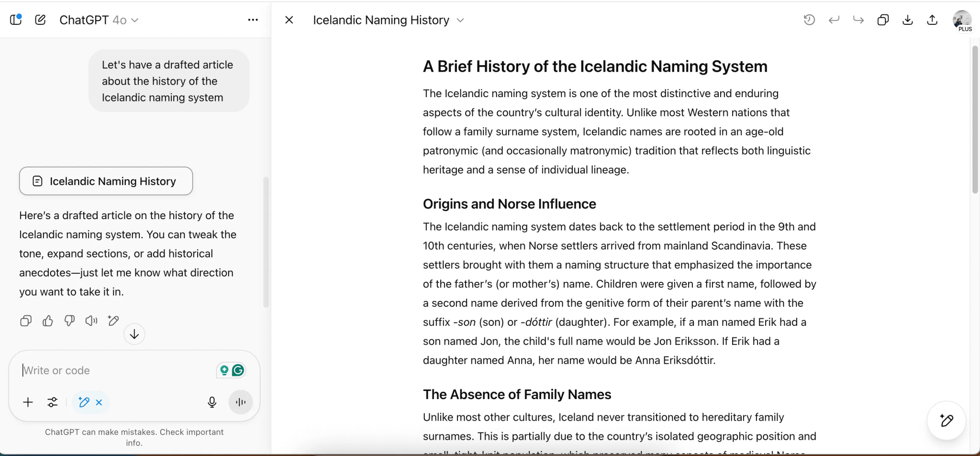Give the response a thumbs up

coord(47,321)
